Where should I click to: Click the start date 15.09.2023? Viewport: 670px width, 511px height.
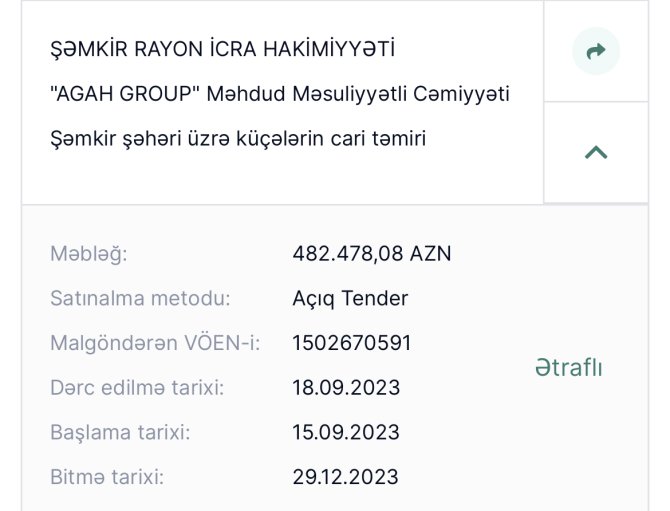pyautogui.click(x=346, y=432)
